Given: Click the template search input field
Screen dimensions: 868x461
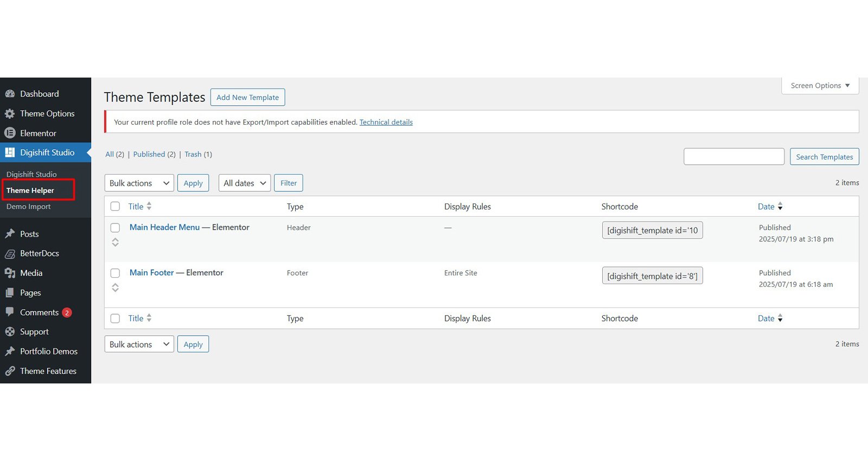Looking at the screenshot, I should click(733, 157).
